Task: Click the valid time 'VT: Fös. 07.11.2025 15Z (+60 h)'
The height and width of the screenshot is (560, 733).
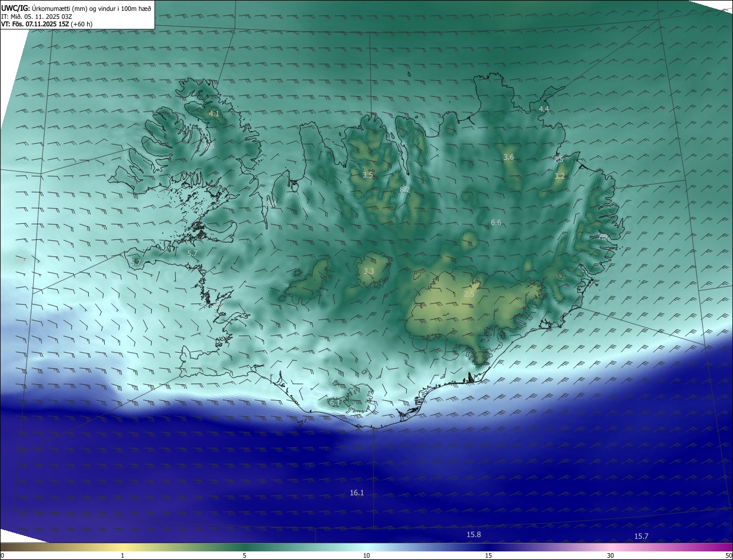Action: (x=47, y=24)
